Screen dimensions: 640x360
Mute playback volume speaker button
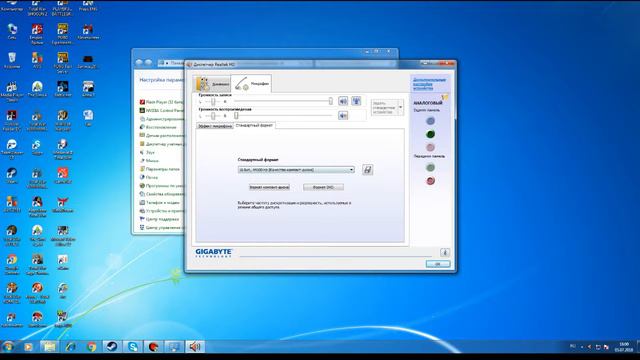[x=343, y=116]
